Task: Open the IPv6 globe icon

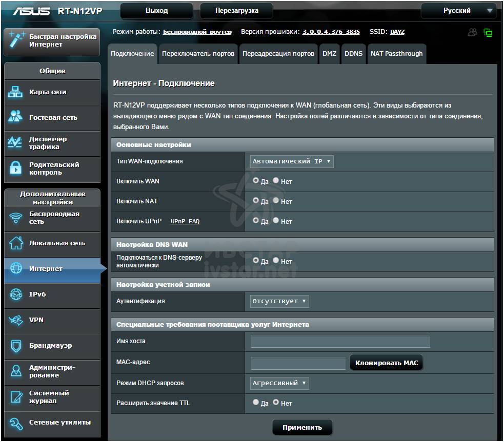Action: click(16, 294)
